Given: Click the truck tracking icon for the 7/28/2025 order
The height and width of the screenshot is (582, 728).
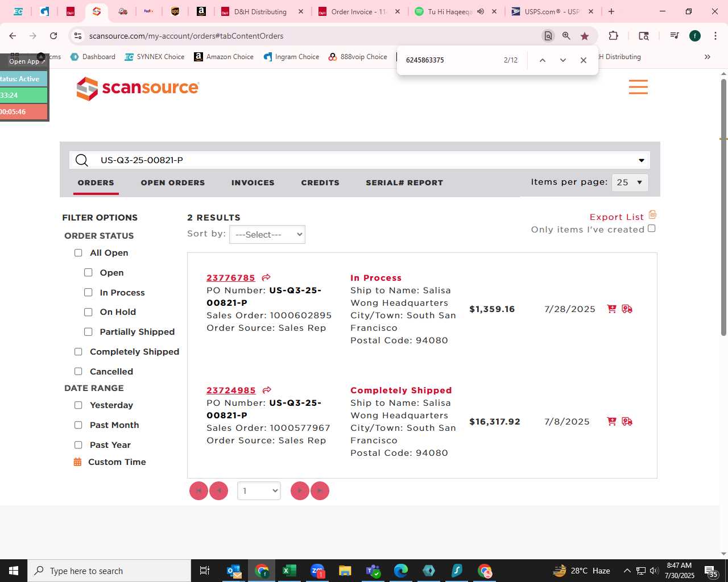Looking at the screenshot, I should [627, 309].
